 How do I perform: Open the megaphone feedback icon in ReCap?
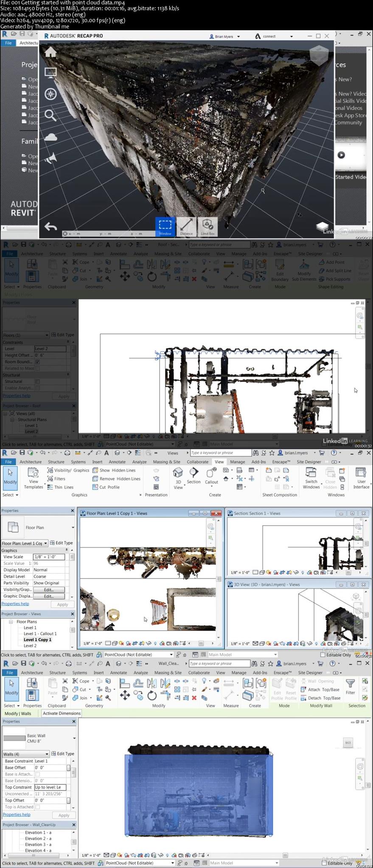51,158
